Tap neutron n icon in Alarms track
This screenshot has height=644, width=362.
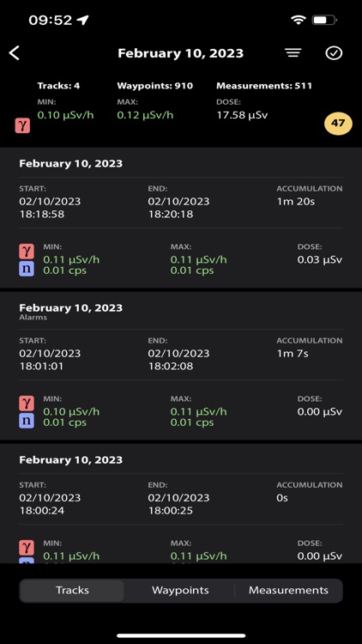pos(27,422)
